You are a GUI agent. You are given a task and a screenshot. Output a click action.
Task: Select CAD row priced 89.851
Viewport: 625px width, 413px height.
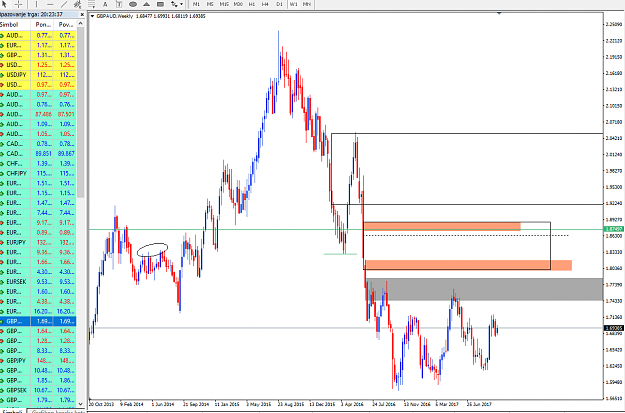point(38,154)
